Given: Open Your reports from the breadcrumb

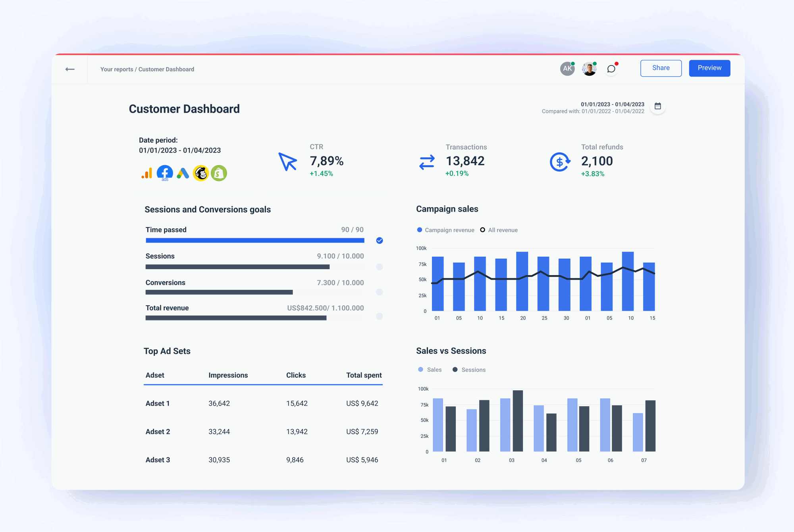Looking at the screenshot, I should pyautogui.click(x=116, y=69).
